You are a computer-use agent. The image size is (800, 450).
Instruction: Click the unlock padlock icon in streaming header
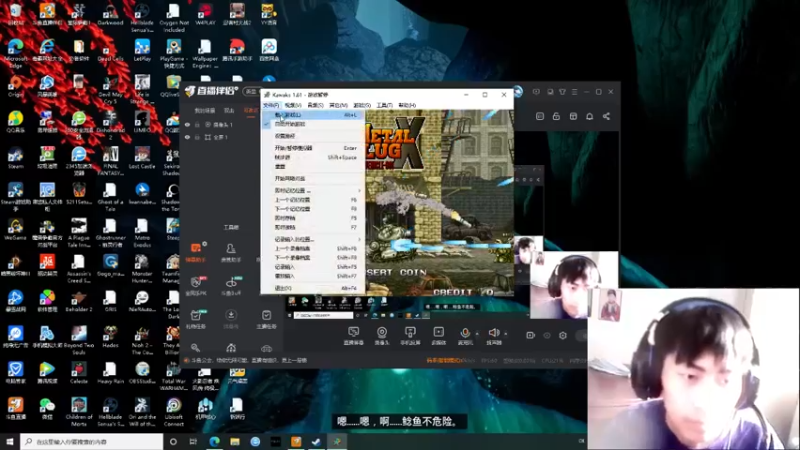(556, 116)
